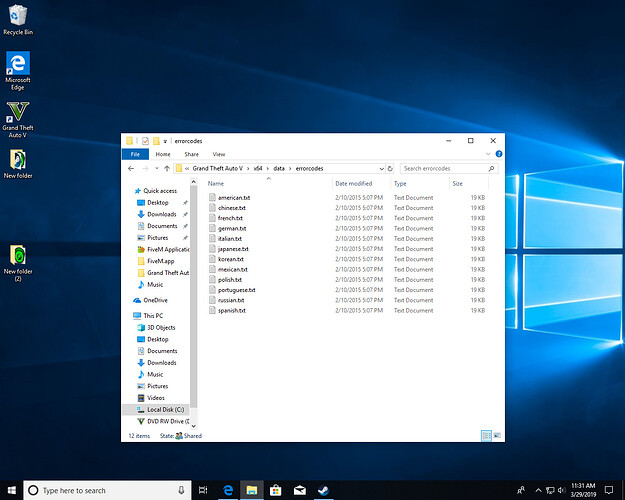625x500 pixels.
Task: Click the navigation pane scrollbar
Action: (x=194, y=296)
